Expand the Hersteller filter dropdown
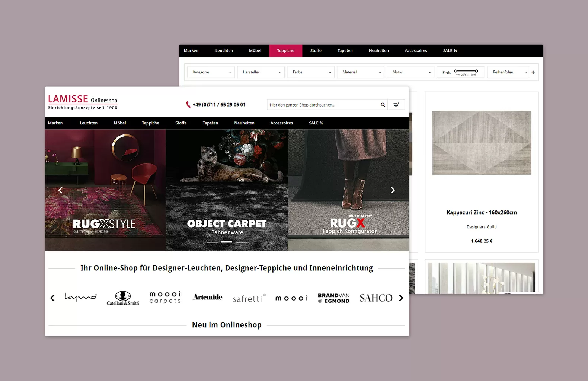 [261, 72]
